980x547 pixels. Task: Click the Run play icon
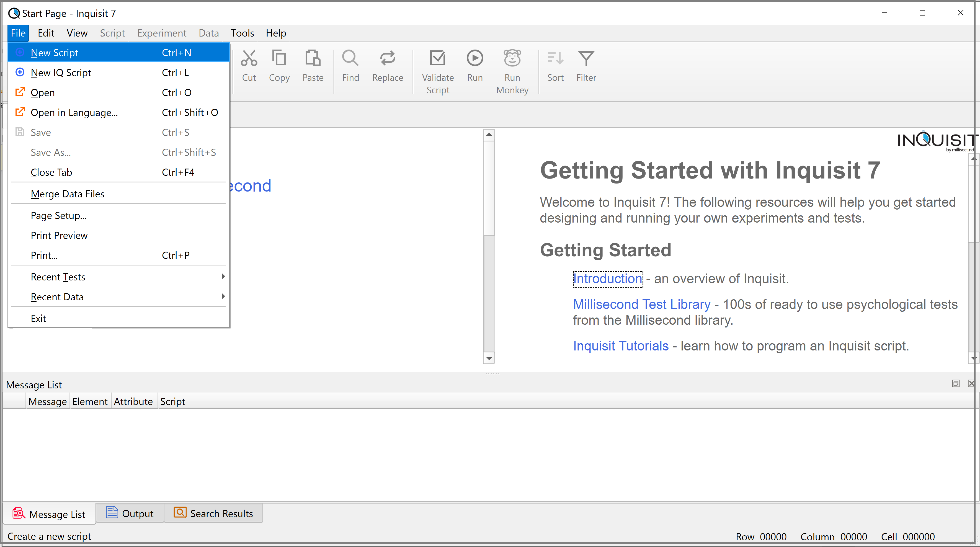475,58
